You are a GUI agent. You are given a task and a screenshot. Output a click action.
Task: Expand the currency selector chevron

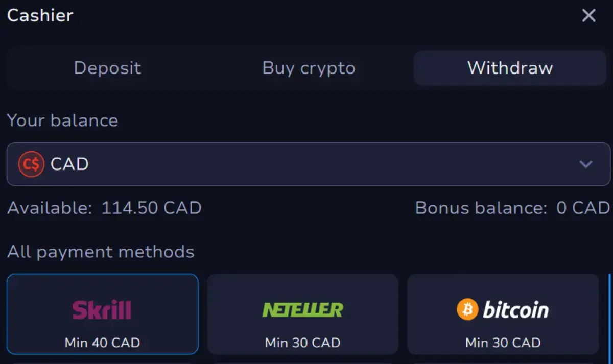(x=585, y=164)
